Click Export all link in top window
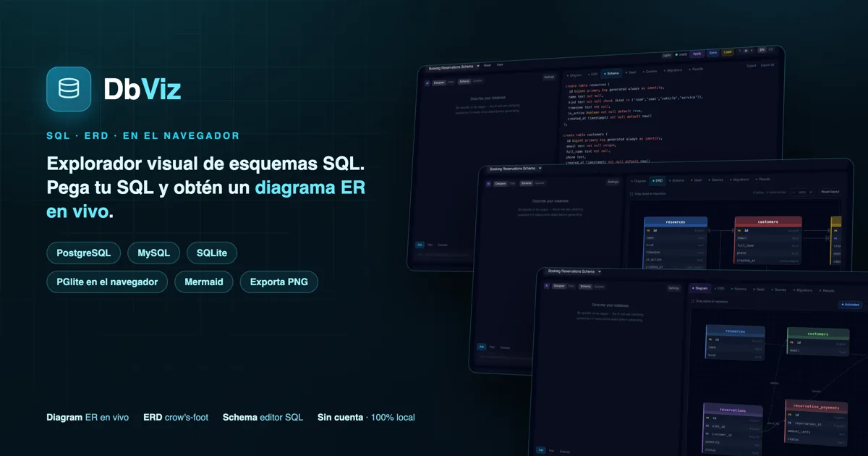The width and height of the screenshot is (868, 456). pyautogui.click(x=767, y=65)
